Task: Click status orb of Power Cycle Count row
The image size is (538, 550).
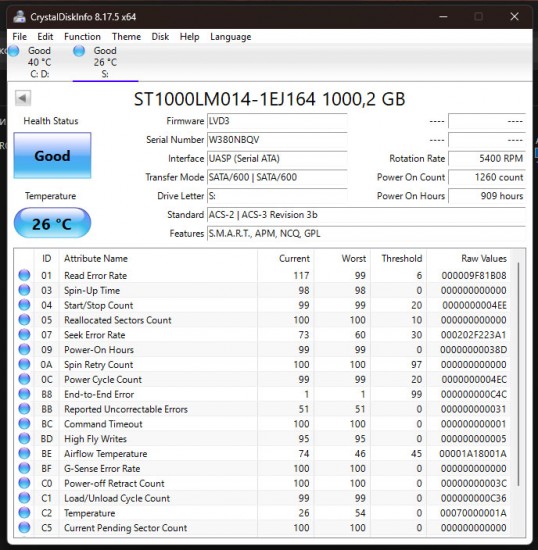Action: (x=24, y=379)
